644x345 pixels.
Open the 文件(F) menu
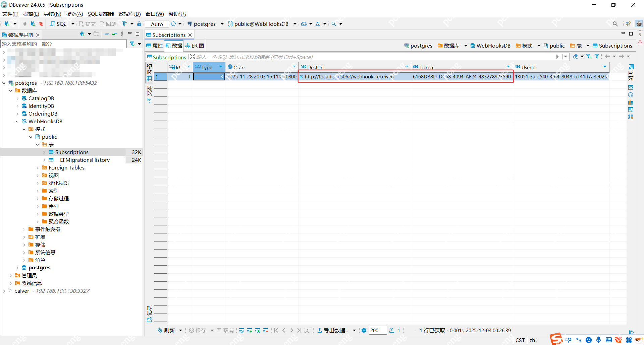(x=10, y=14)
